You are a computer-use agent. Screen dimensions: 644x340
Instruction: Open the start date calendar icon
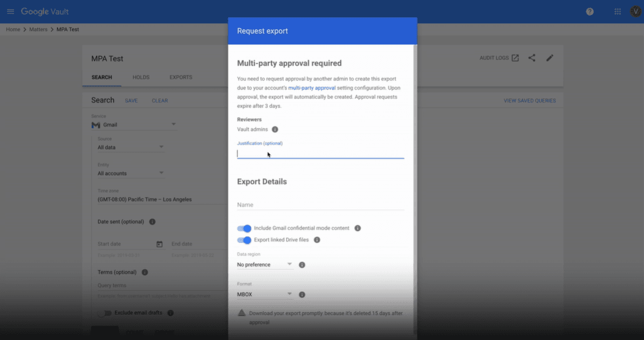pyautogui.click(x=160, y=244)
